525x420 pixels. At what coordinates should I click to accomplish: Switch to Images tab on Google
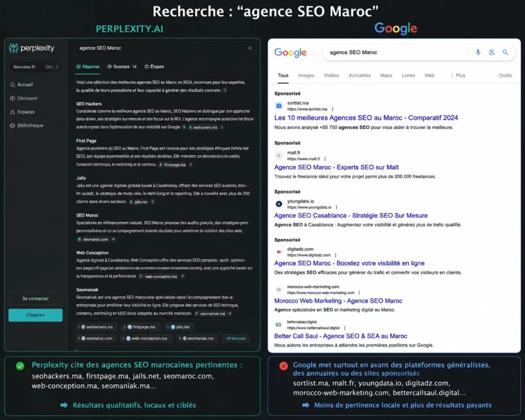[x=306, y=75]
